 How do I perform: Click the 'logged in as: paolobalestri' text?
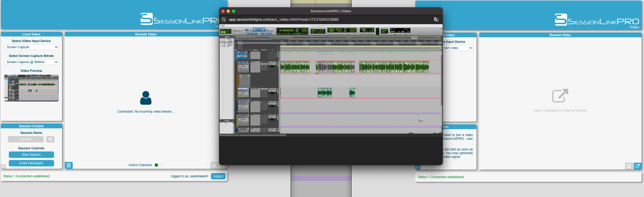click(x=190, y=176)
